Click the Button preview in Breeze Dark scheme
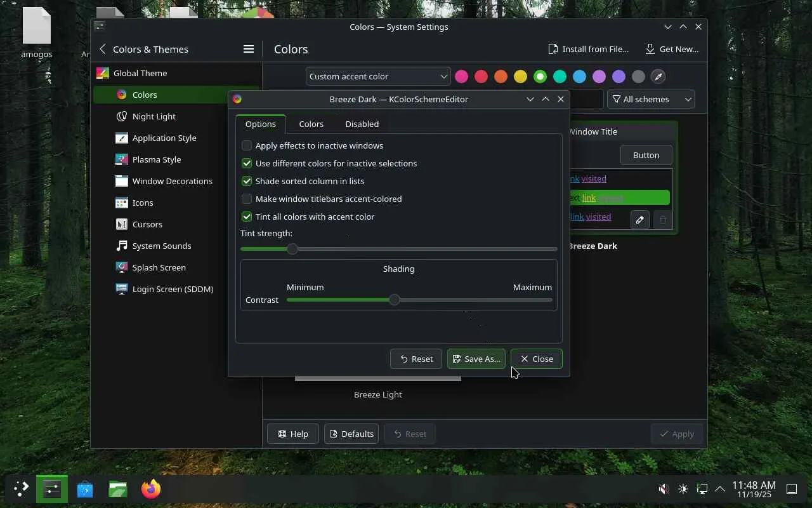 pos(646,155)
